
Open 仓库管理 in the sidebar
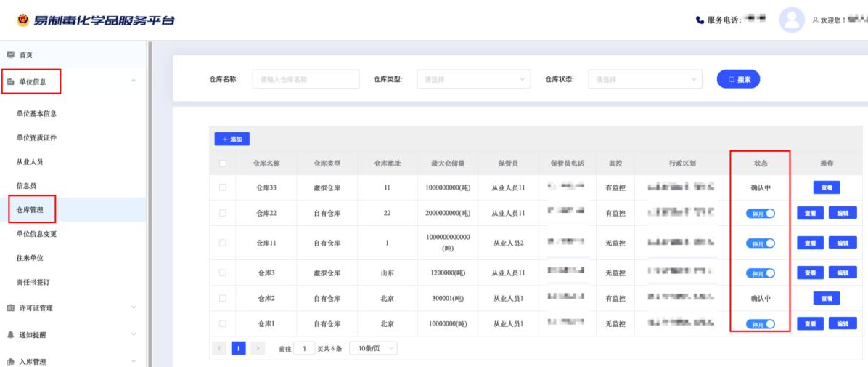(x=30, y=210)
